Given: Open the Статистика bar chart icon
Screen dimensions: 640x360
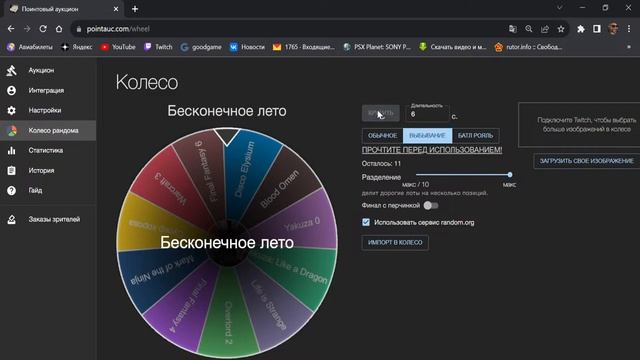Looking at the screenshot, I should [x=11, y=151].
